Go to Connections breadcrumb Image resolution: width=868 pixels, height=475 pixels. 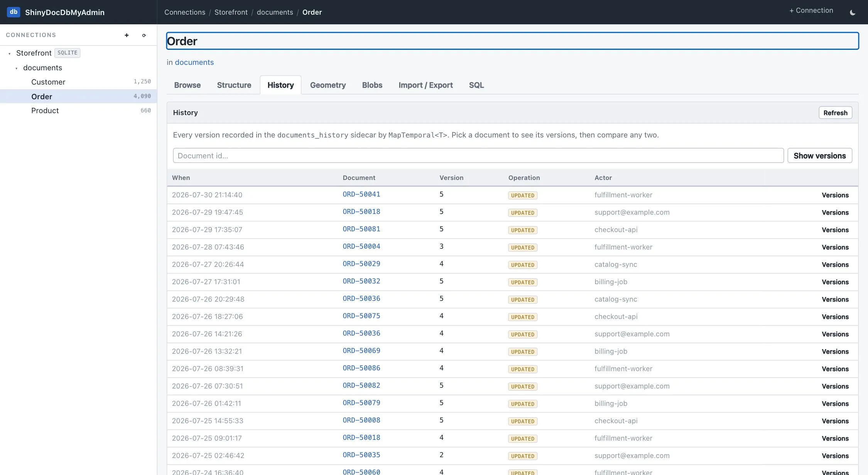[x=185, y=12]
